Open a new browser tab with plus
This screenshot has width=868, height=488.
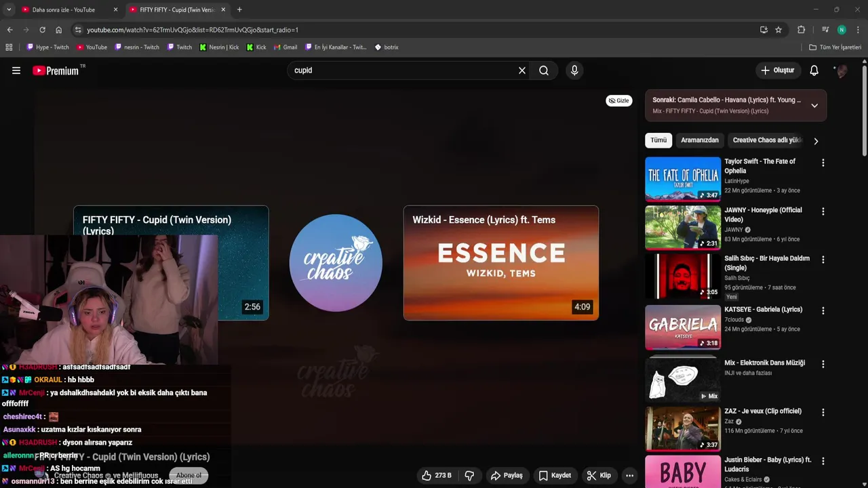(239, 9)
